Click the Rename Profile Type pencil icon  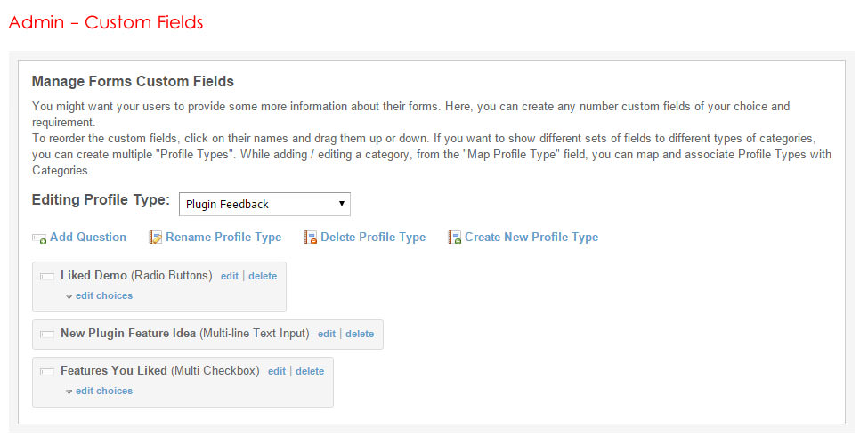[x=156, y=238]
